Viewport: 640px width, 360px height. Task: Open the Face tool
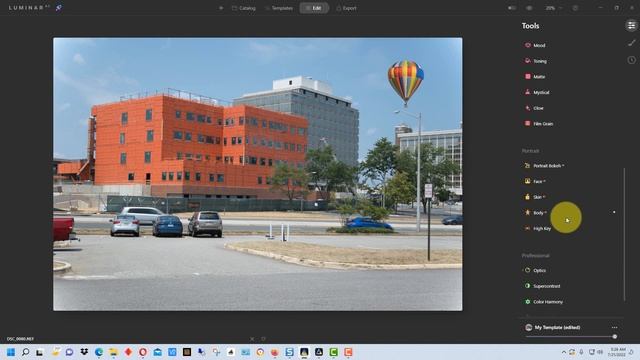click(x=535, y=181)
